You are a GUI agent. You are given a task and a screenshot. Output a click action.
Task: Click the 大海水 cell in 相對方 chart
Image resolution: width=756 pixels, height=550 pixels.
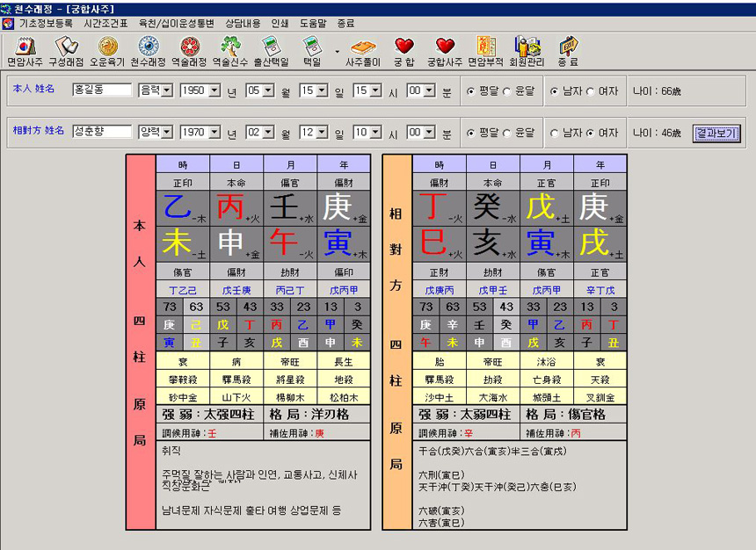[493, 398]
